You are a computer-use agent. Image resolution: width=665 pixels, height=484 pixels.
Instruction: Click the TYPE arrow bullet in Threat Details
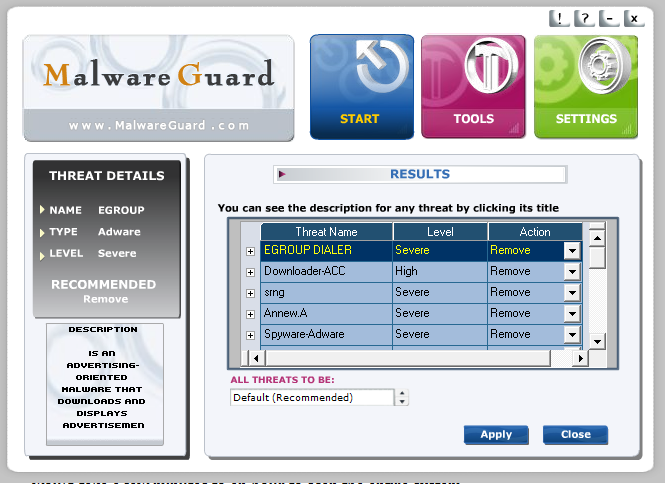point(42,232)
